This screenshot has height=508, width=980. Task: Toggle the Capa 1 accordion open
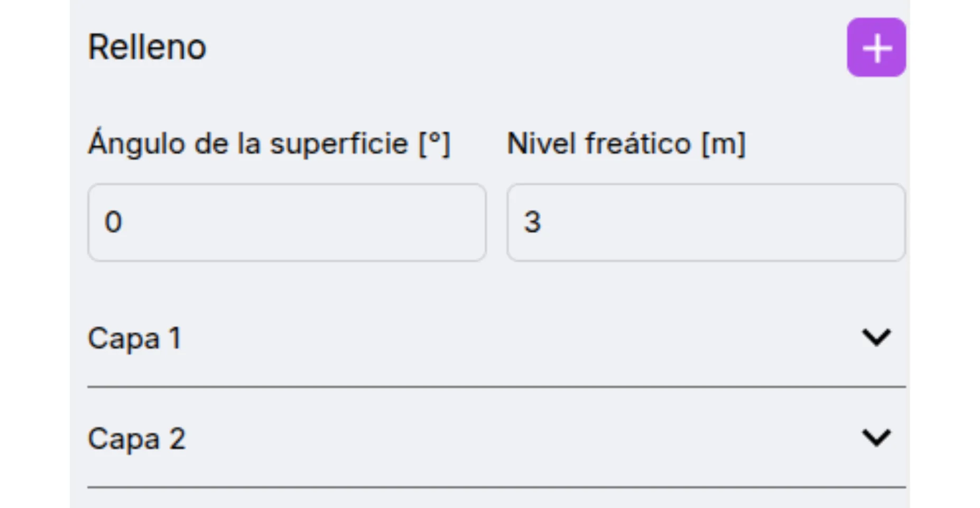click(x=496, y=338)
